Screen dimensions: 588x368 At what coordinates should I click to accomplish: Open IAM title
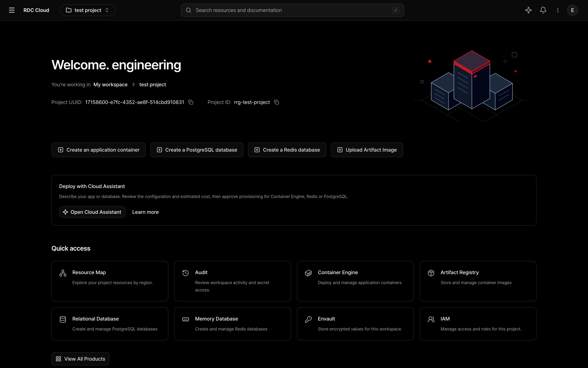pyautogui.click(x=445, y=319)
